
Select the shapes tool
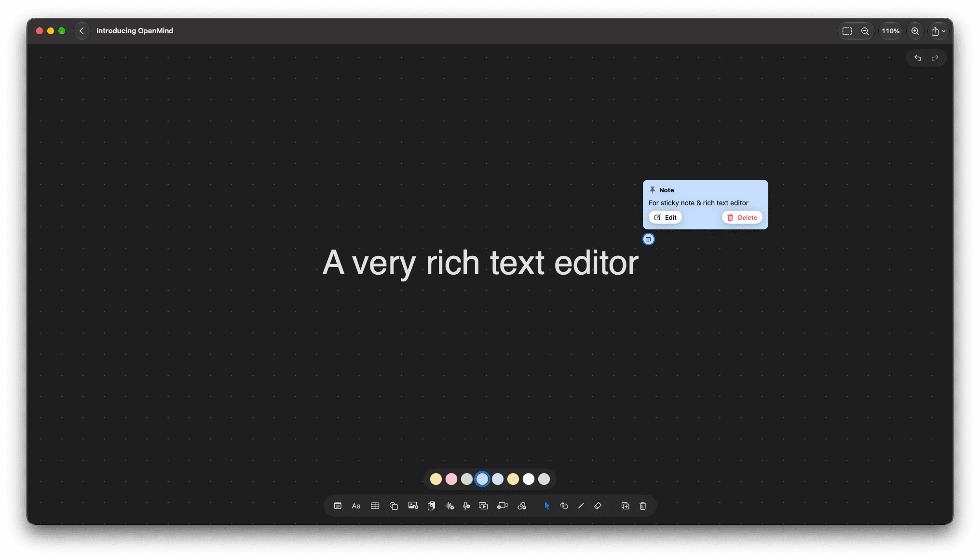394,506
